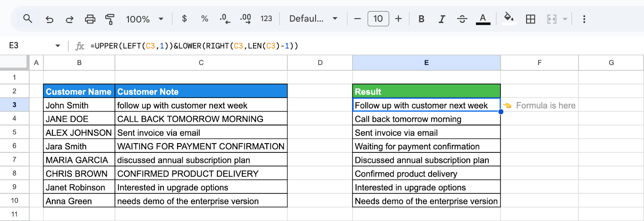This screenshot has width=644, height=221.
Task: Open the search menus magnifier icon
Action: 27,19
